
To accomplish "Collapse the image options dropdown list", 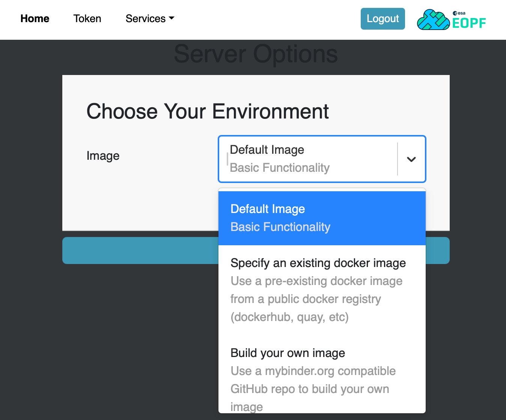I will tap(411, 159).
